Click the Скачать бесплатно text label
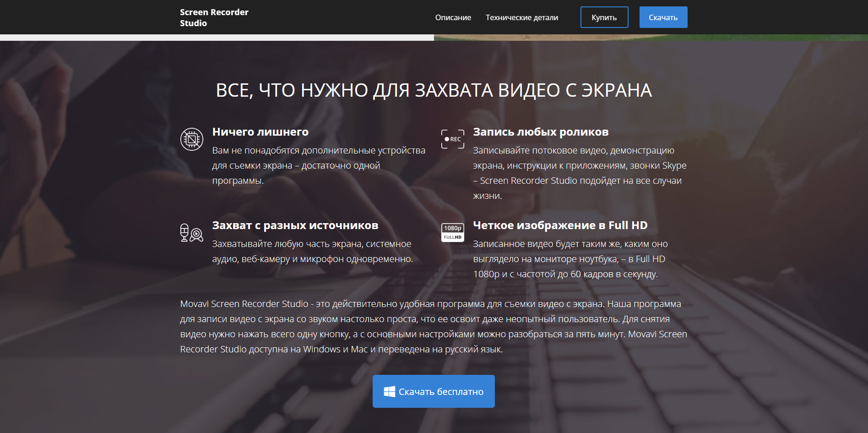The width and height of the screenshot is (868, 433). point(441,392)
